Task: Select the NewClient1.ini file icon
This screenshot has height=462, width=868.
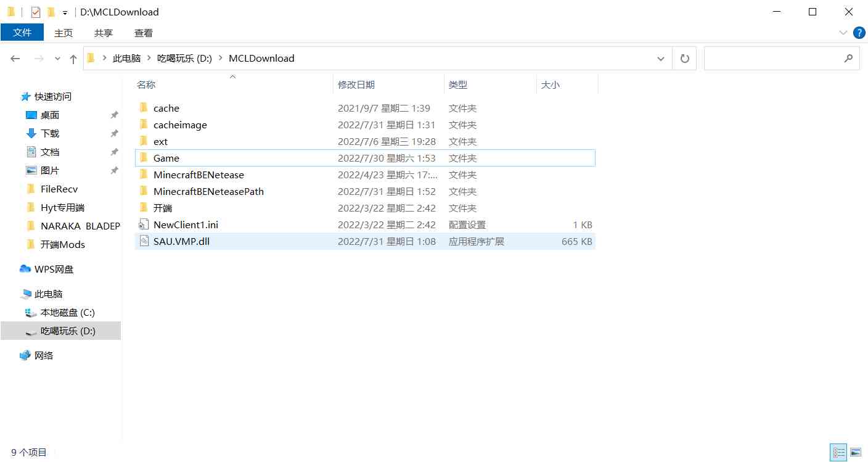Action: 144,225
